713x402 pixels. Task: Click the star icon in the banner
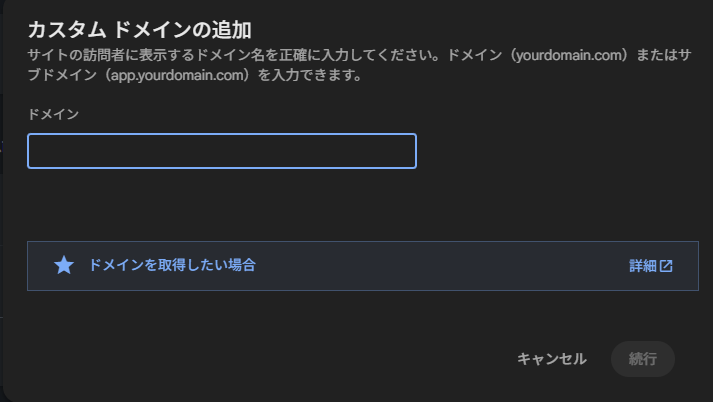pyautogui.click(x=64, y=265)
